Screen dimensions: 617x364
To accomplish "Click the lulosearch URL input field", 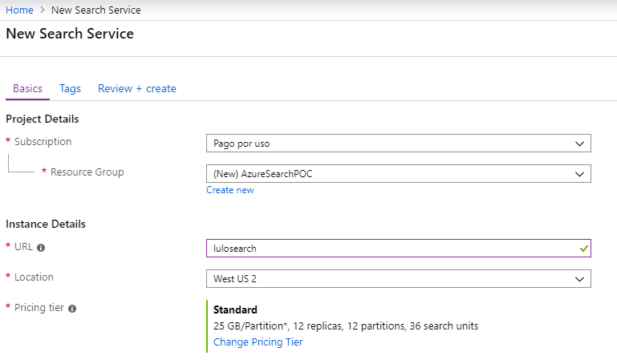I will pyautogui.click(x=399, y=249).
